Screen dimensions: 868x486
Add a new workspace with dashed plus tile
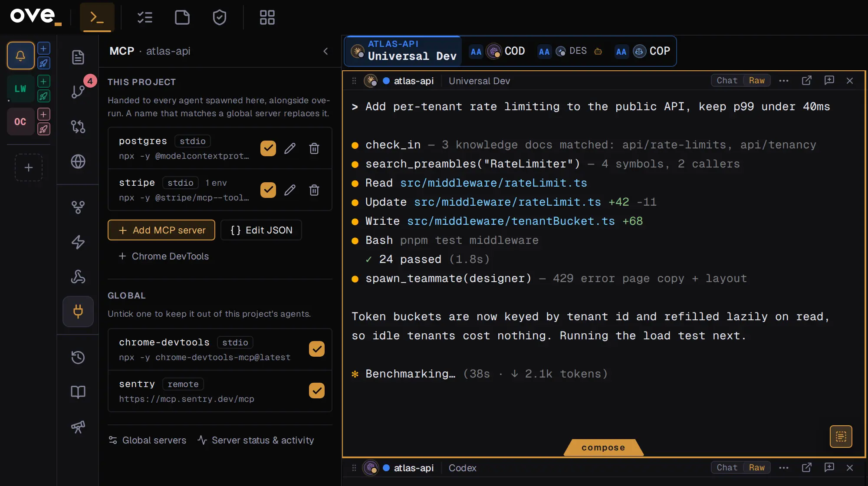29,167
